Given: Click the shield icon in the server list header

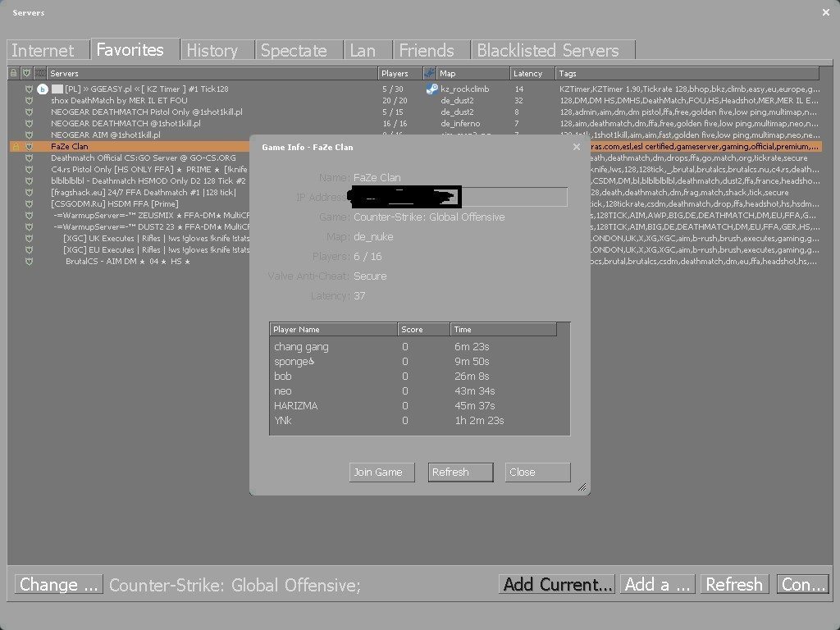Looking at the screenshot, I should click(x=27, y=73).
